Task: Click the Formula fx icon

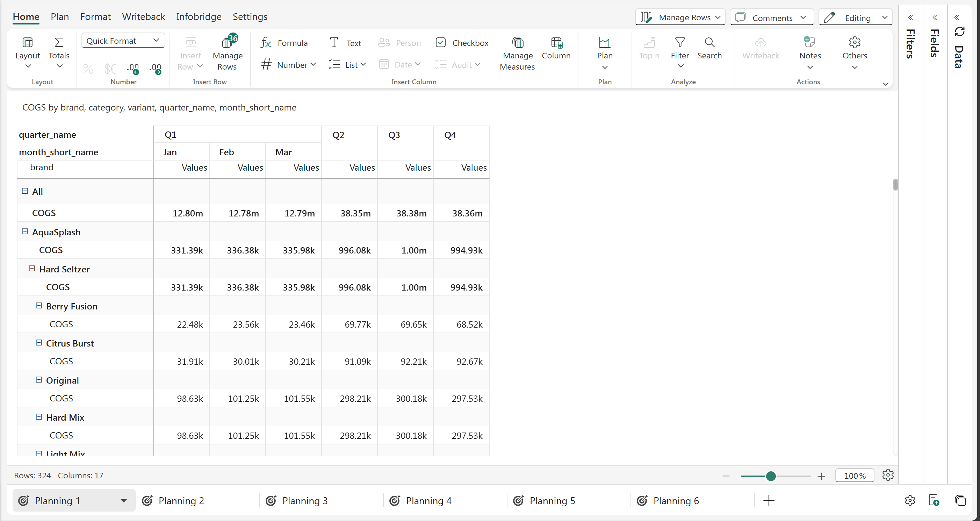Action: click(266, 43)
